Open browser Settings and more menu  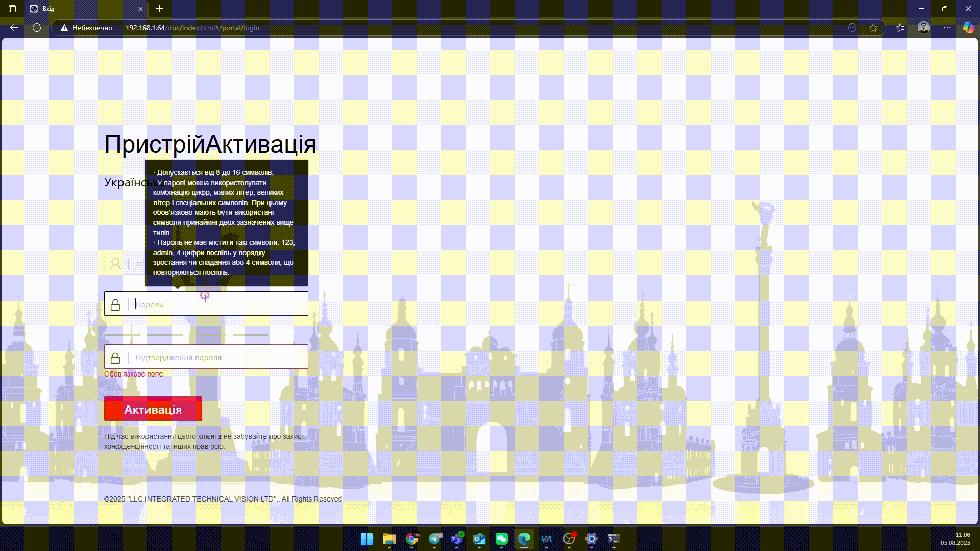[x=947, y=28]
